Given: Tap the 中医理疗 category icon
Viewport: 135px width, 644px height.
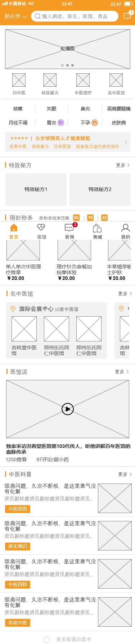Looking at the screenshot, I should pyautogui.click(x=83, y=80).
